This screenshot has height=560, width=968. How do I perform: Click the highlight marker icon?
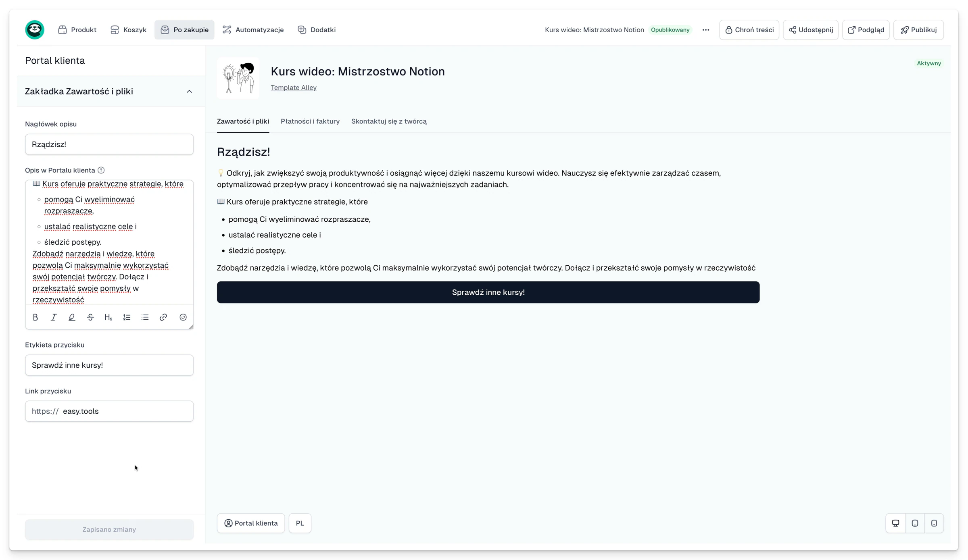coord(72,317)
